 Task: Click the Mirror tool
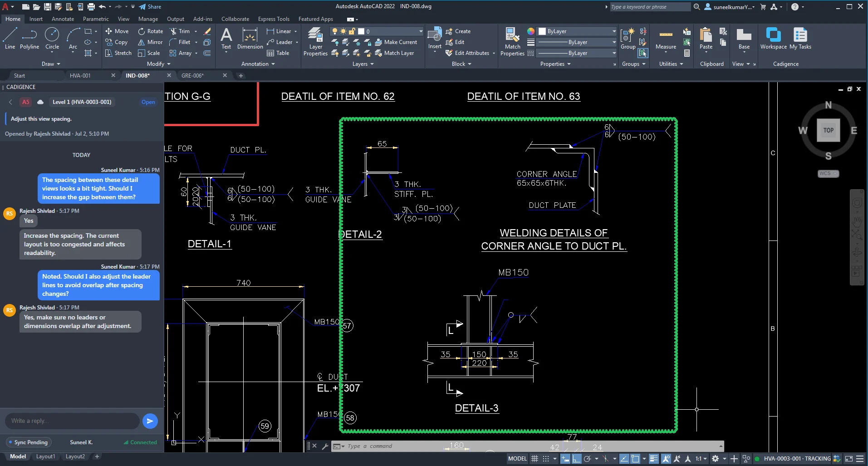150,42
